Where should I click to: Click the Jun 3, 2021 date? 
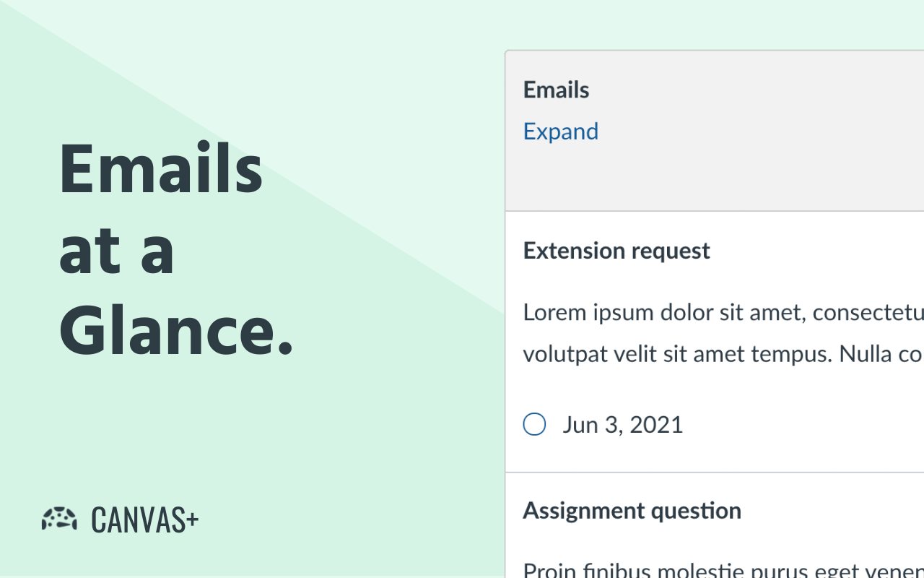[x=622, y=425]
